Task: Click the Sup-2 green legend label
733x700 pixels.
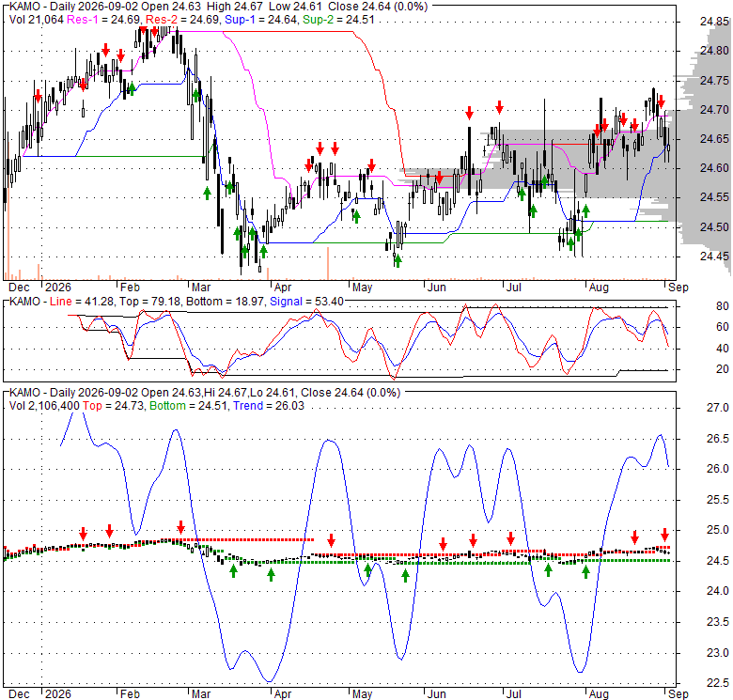Action: 318,19
